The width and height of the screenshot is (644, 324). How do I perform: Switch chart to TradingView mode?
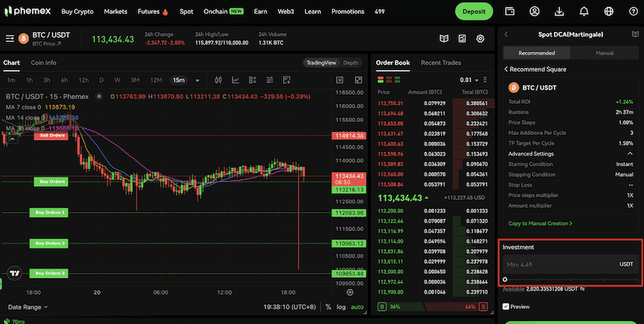pyautogui.click(x=320, y=63)
